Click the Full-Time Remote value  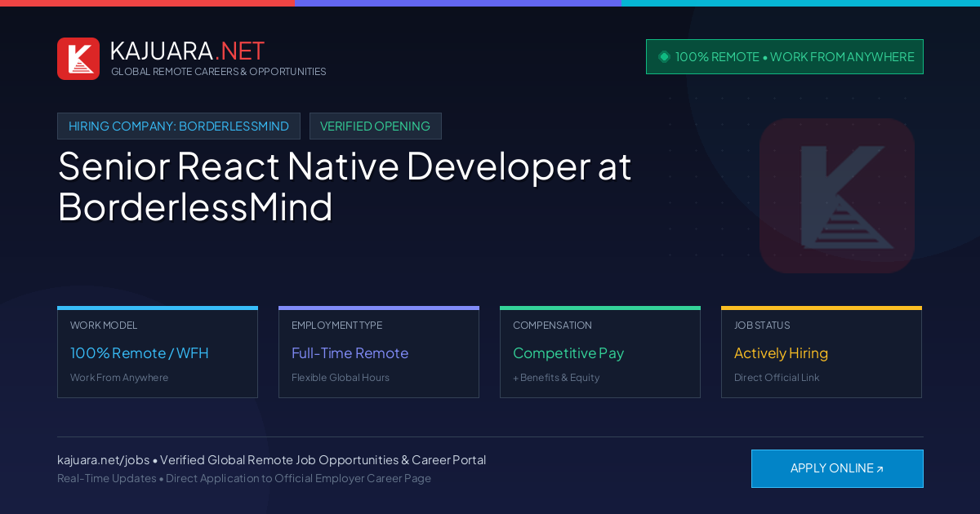coord(350,353)
